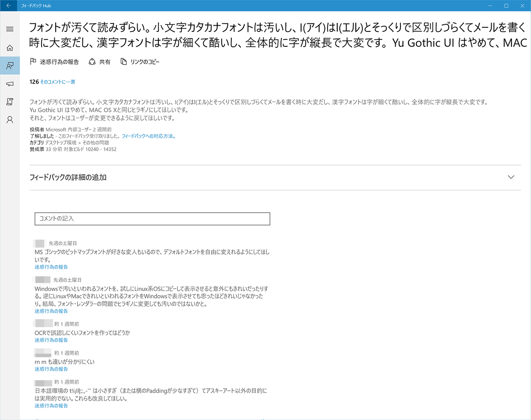531x420 pixels.
Task: Open the hamburger navigation menu
Action: pos(9,29)
